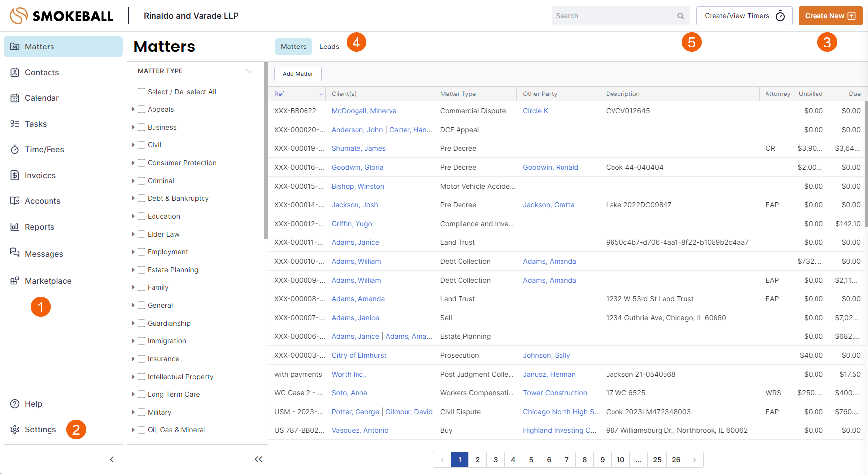Check the Immigration matter type
This screenshot has height=474, width=868.
[x=141, y=341]
